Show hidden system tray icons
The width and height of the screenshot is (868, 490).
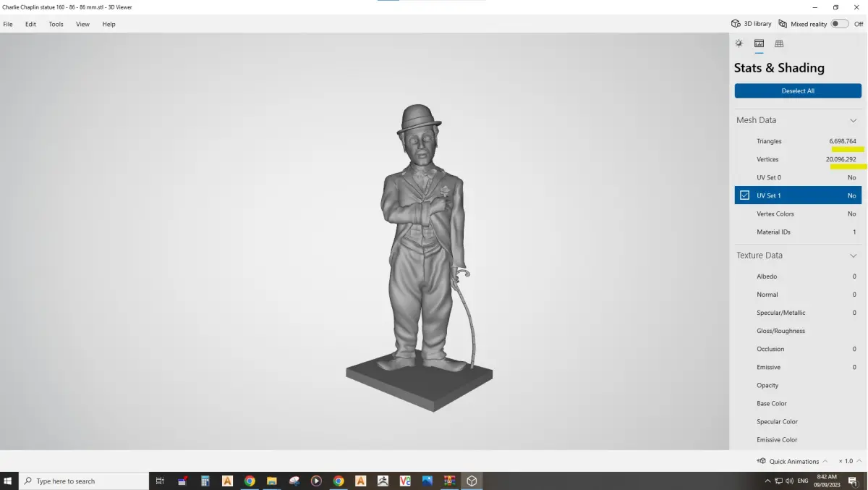767,481
